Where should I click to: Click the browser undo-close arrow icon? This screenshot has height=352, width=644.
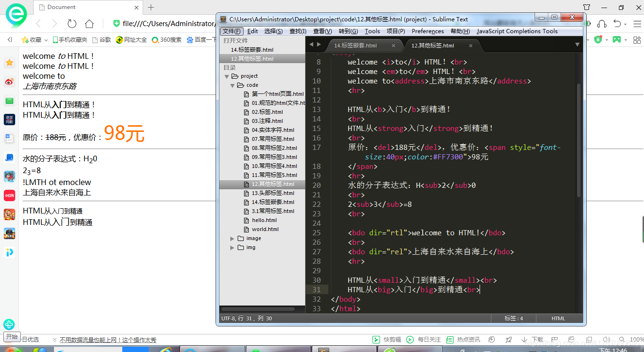[x=617, y=23]
